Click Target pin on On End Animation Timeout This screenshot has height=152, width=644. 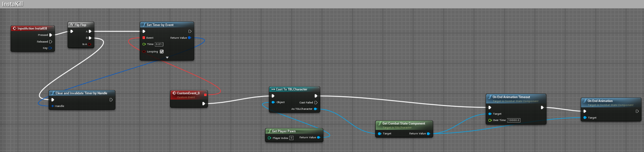click(x=490, y=114)
